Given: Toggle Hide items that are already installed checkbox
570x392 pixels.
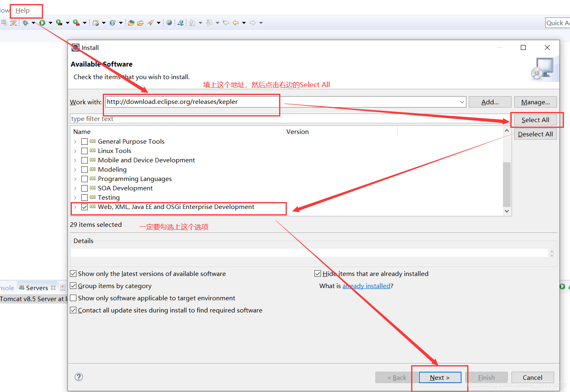Looking at the screenshot, I should [318, 274].
